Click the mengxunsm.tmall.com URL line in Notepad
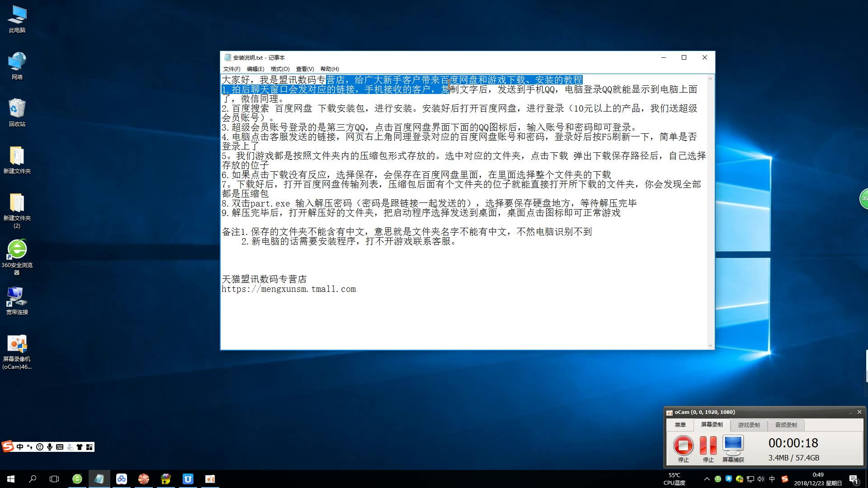Screen dimensions: 868x488 click(x=288, y=289)
